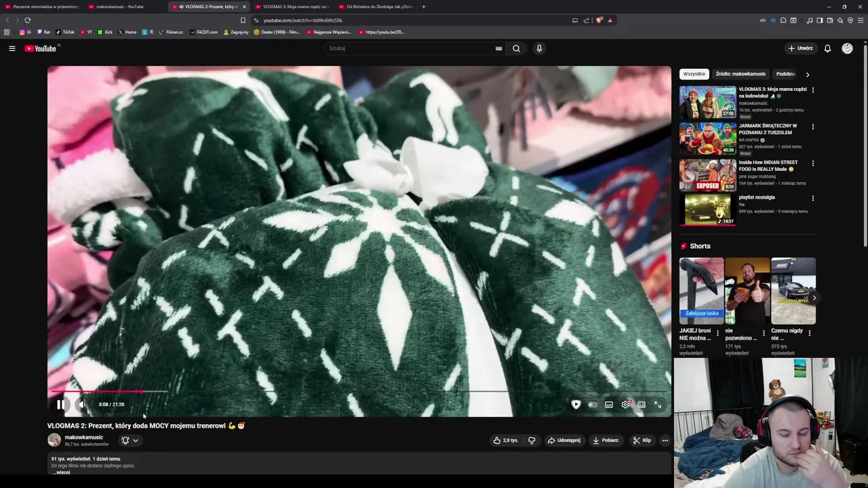Open the FACEIT.com bookmark
Screen dimensions: 868x488
[x=204, y=32]
